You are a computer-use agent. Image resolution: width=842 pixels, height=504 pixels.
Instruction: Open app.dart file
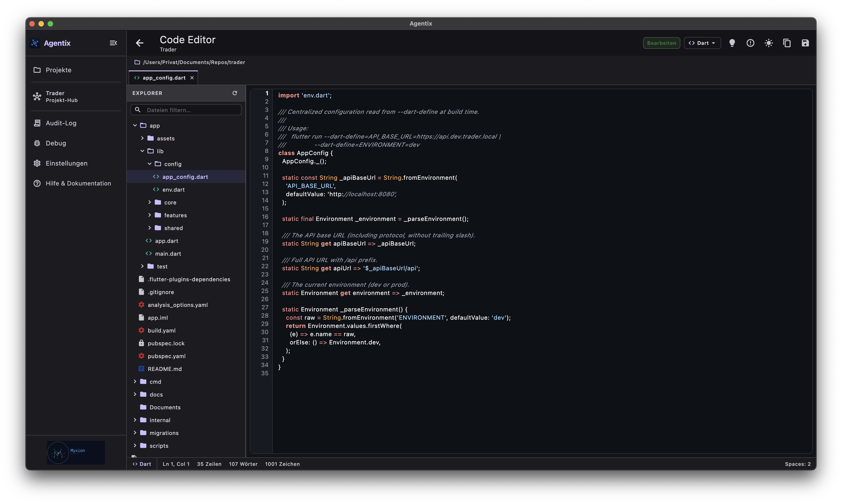click(186, 241)
